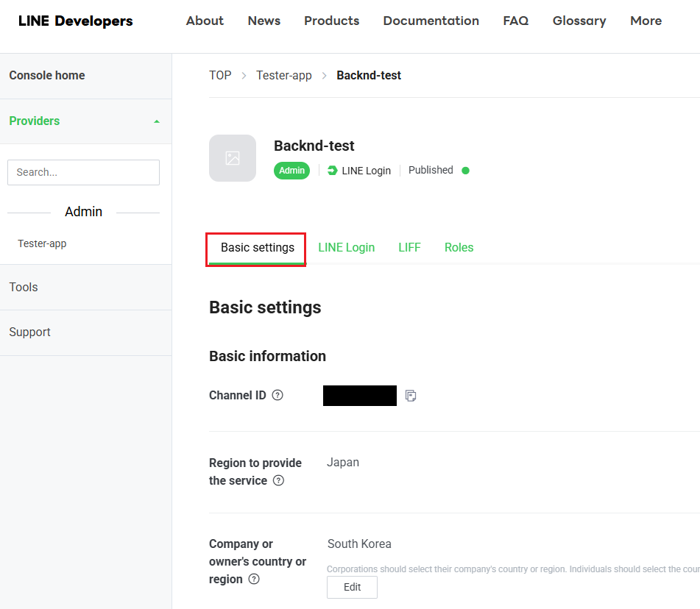Click the LINE Login channel type icon
This screenshot has height=609, width=700.
[x=333, y=171]
